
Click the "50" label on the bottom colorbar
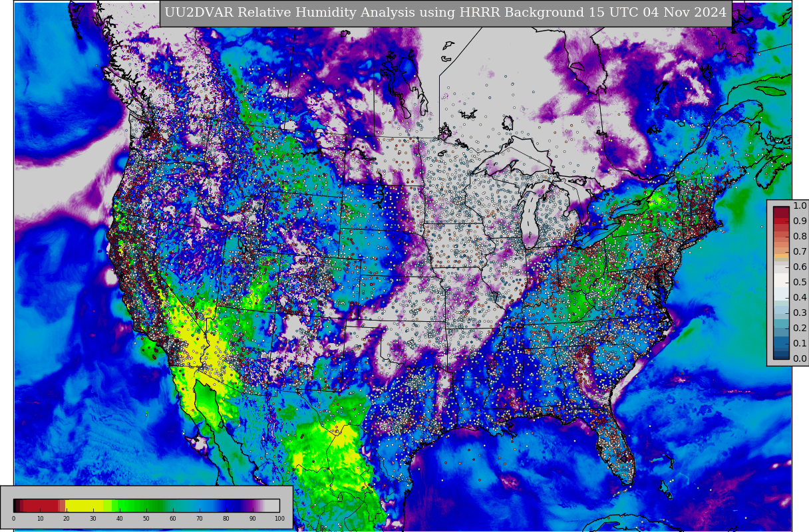[146, 519]
